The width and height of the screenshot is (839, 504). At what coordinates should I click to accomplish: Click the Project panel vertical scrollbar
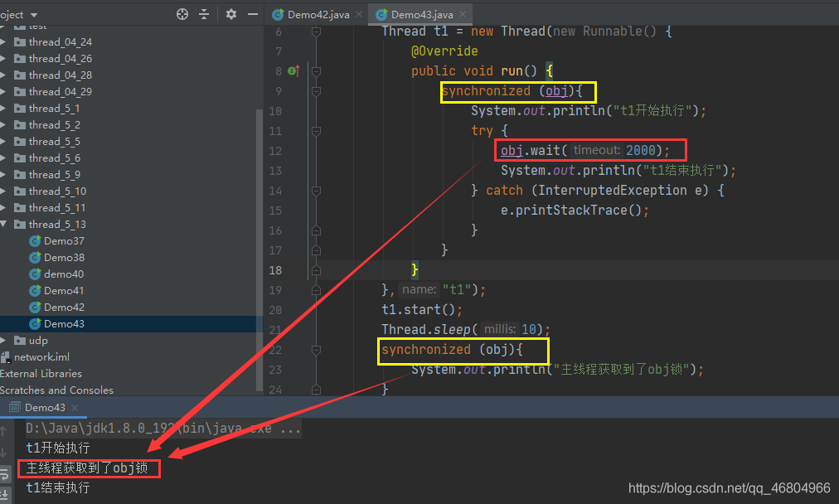pos(259,249)
